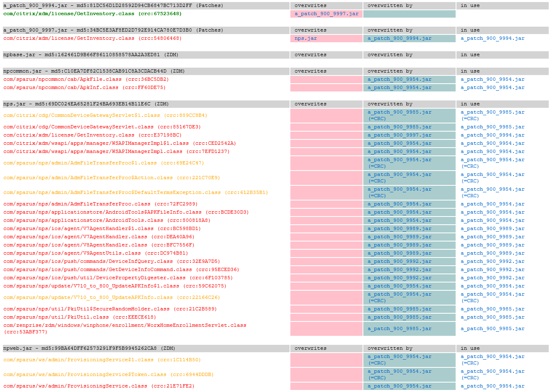Screen dimensions: 552x392
Task: Open in-use a_patch_900_9992.jar for GetDeviceInfoCommand.class
Action: coord(493,269)
